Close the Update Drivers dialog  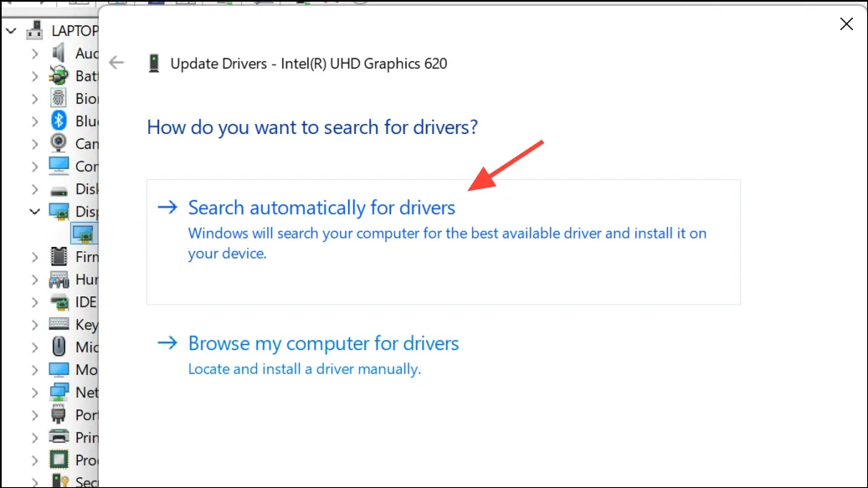click(x=846, y=23)
